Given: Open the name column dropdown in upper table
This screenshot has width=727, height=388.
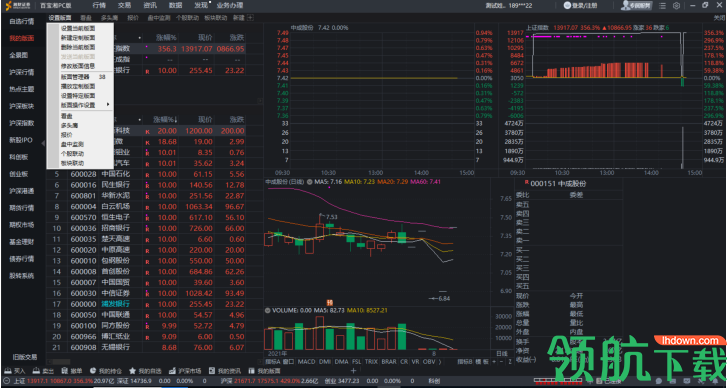Looking at the screenshot, I should click(140, 38).
